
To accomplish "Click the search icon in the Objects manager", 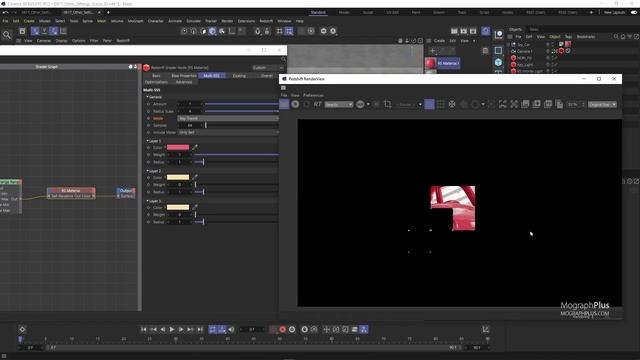I will point(616,37).
